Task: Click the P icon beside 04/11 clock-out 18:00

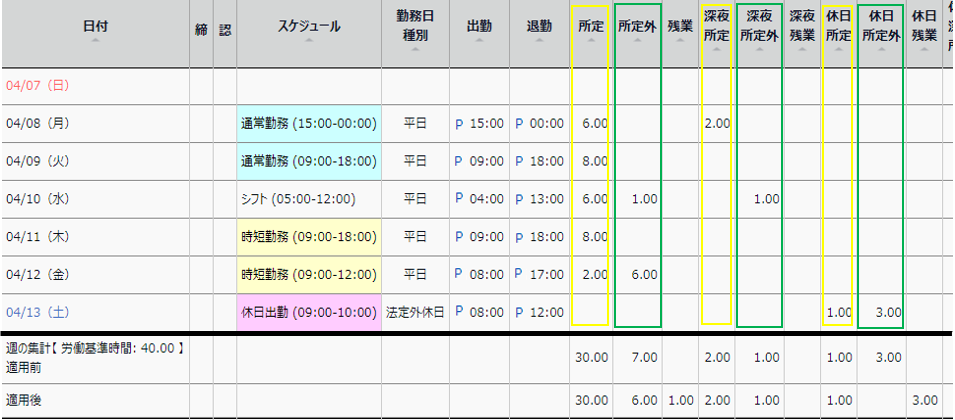Action: pos(519,237)
